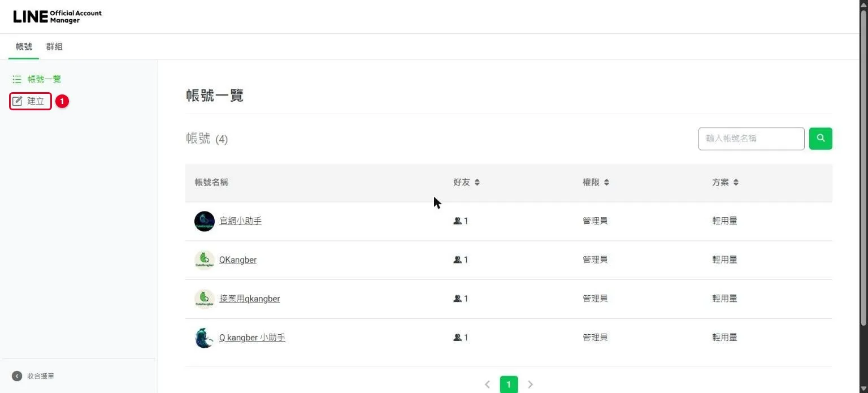The width and height of the screenshot is (868, 393).
Task: Click the 帳號名稱 column header
Action: (211, 183)
